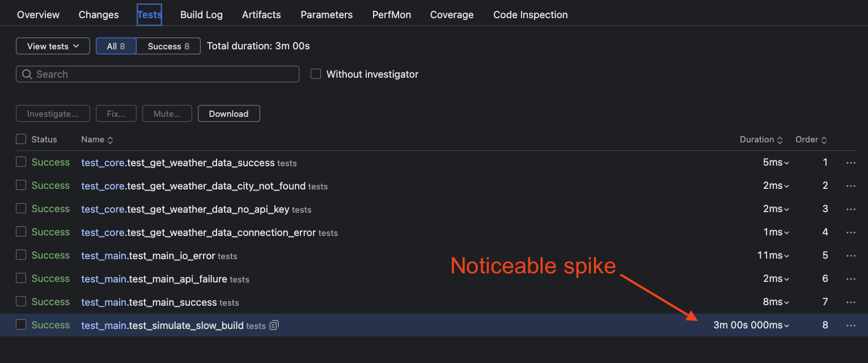The image size is (868, 363).
Task: Open the Code Inspection tab
Action: click(x=530, y=15)
